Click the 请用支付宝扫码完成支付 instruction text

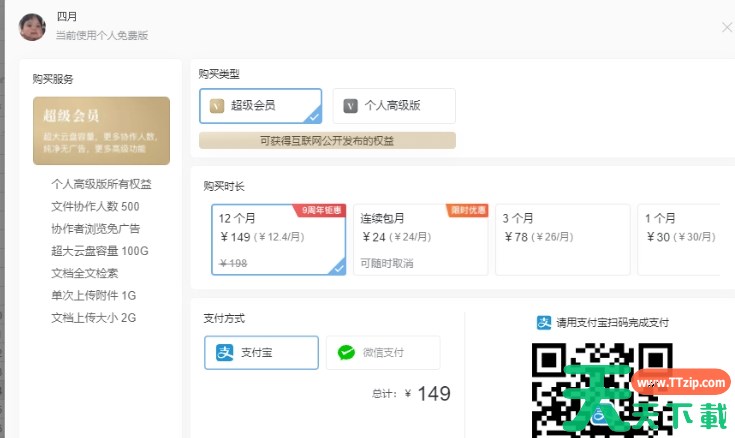(613, 323)
